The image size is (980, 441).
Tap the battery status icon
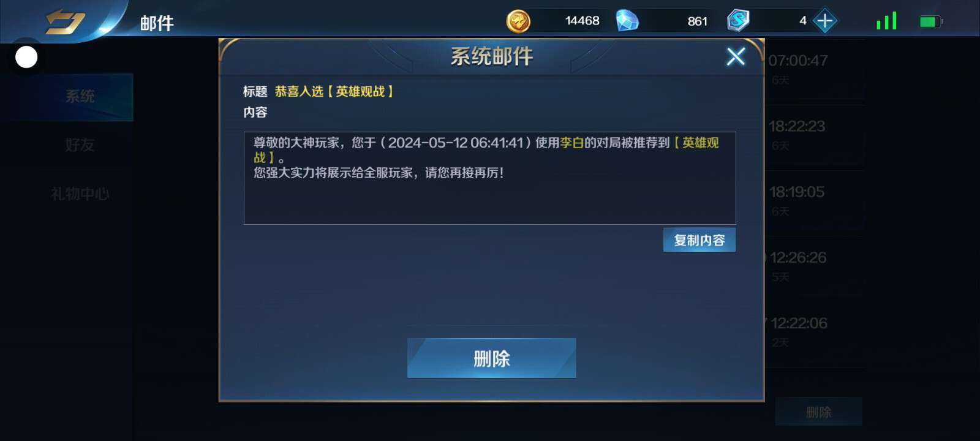931,22
